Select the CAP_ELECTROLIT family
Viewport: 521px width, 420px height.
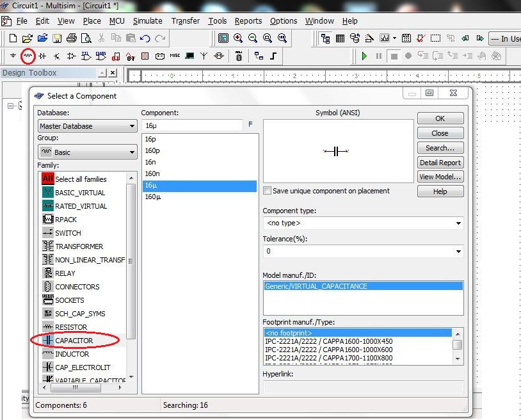(x=83, y=367)
